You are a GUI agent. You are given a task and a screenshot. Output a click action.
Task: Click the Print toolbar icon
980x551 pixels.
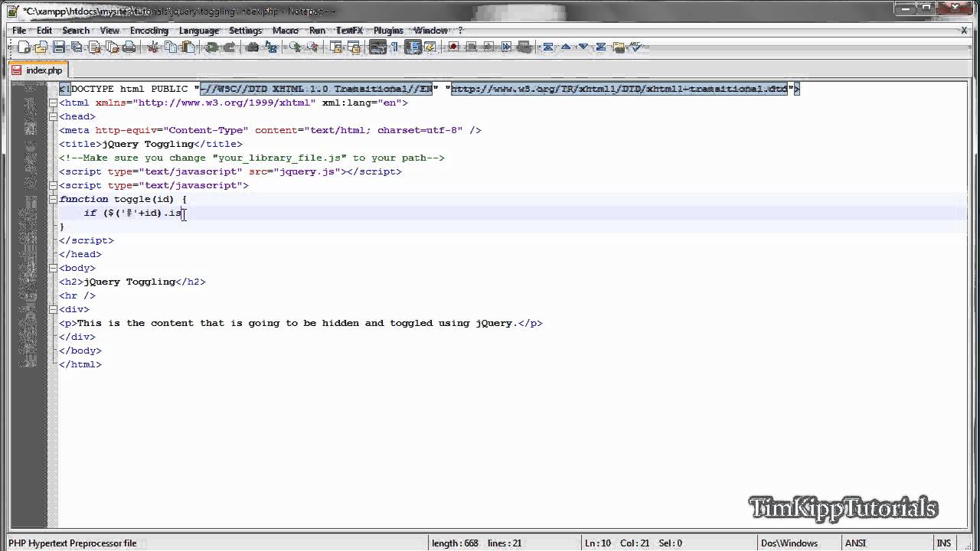pos(129,47)
